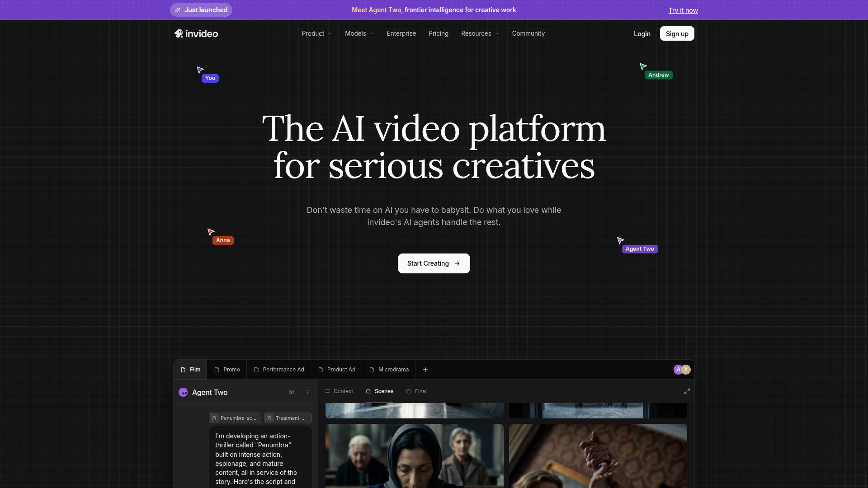Click the Agent Two panel title
Screen dimensions: 868x488
210,392
